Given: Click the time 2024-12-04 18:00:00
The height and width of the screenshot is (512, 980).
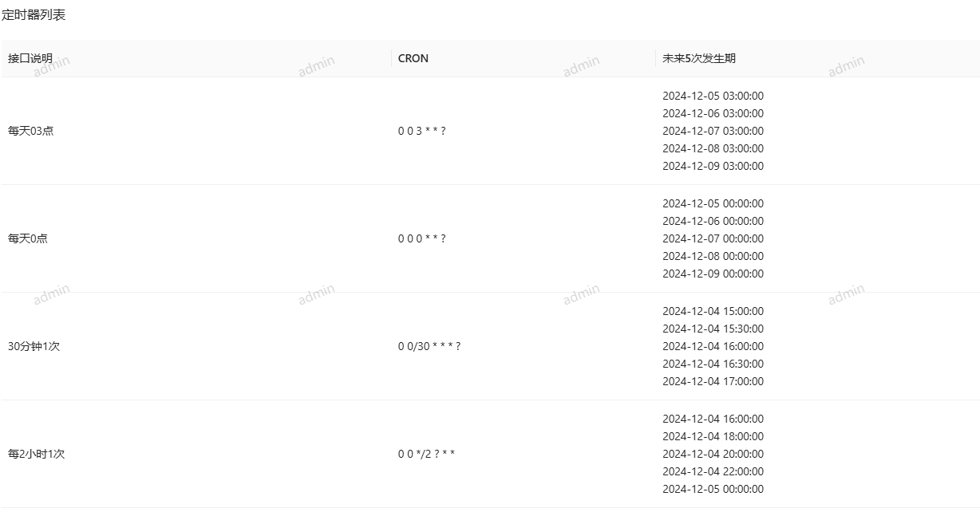Looking at the screenshot, I should (x=713, y=436).
